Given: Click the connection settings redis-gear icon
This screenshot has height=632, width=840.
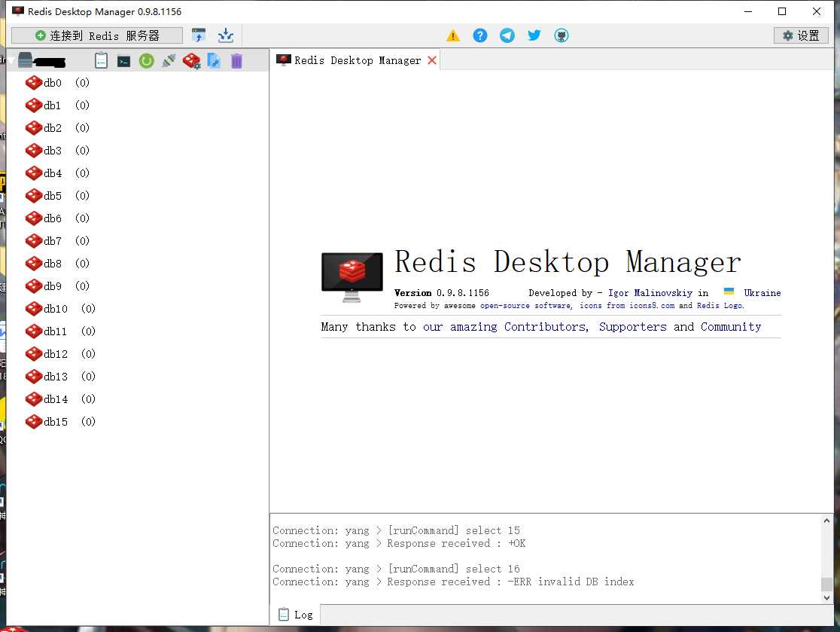Looking at the screenshot, I should [191, 60].
